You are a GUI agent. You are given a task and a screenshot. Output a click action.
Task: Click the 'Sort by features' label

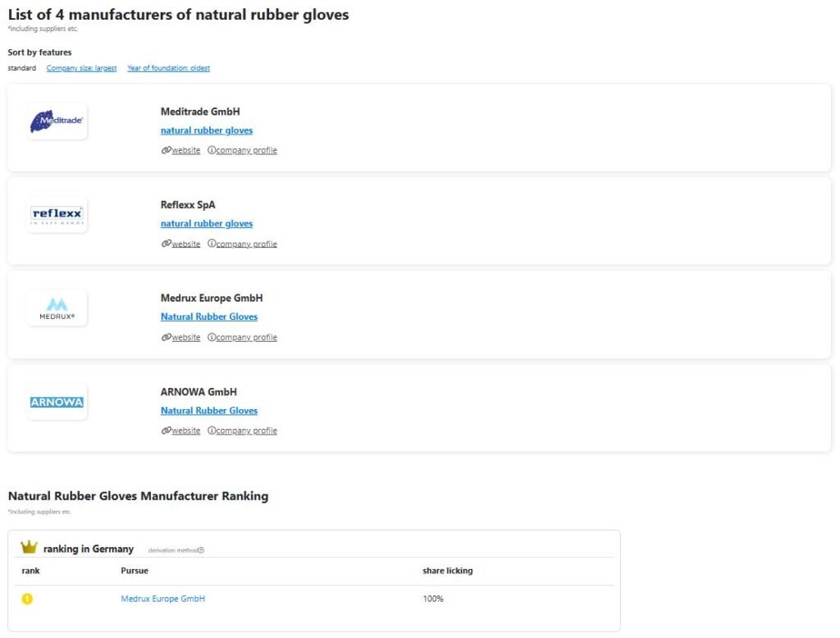point(39,52)
